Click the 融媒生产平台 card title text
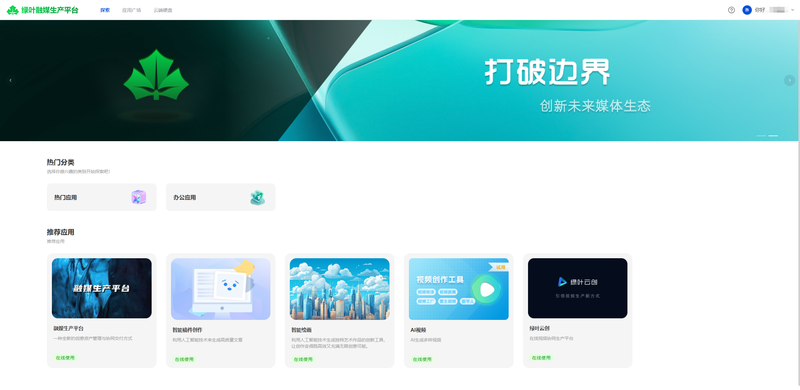This screenshot has height=390, width=800. [x=68, y=328]
